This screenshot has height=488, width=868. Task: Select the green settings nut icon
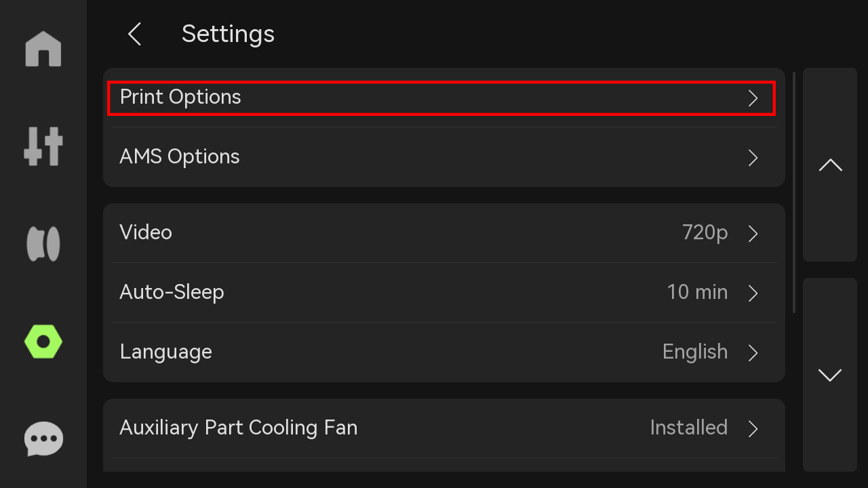tap(43, 342)
